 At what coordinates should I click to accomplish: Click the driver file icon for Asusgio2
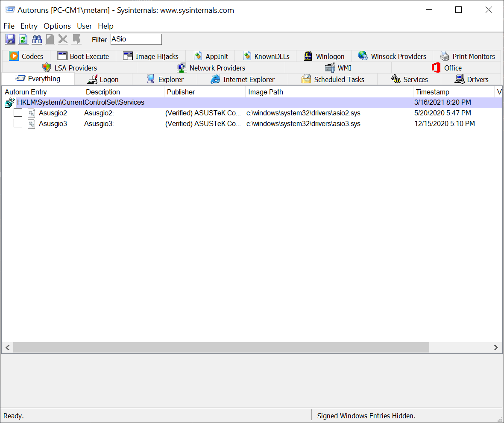[x=31, y=113]
